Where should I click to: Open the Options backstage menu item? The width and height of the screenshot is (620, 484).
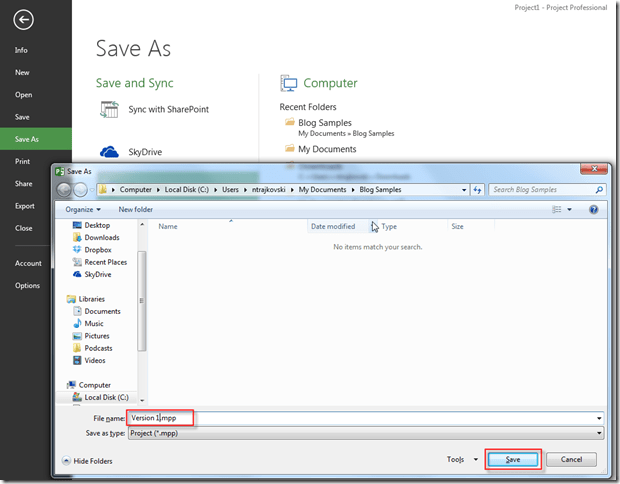coord(27,285)
